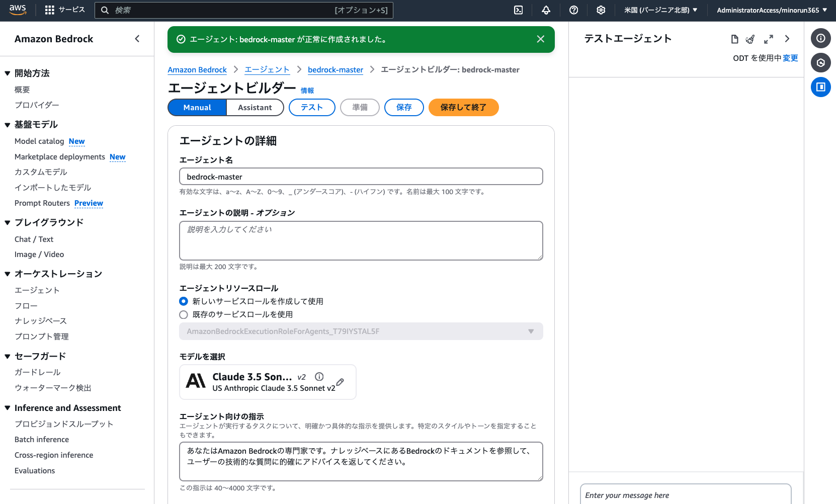This screenshot has width=836, height=504.
Task: Select existing service role radio option
Action: (x=184, y=314)
